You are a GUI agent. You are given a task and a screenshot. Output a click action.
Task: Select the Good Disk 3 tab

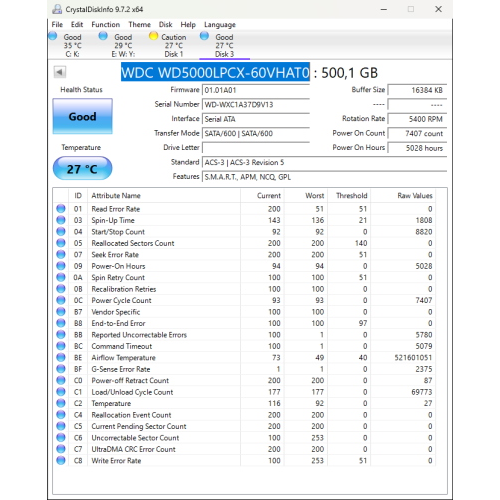pyautogui.click(x=224, y=45)
